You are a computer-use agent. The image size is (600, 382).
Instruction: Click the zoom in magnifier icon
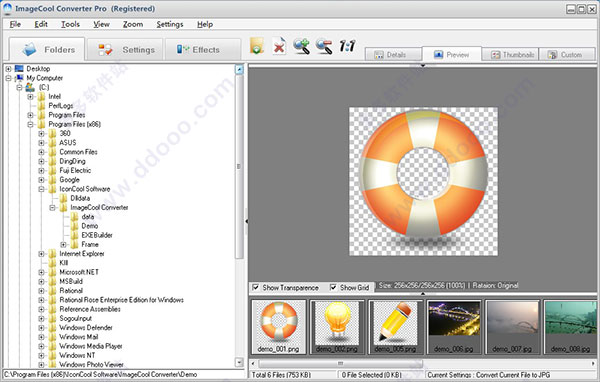pyautogui.click(x=302, y=46)
